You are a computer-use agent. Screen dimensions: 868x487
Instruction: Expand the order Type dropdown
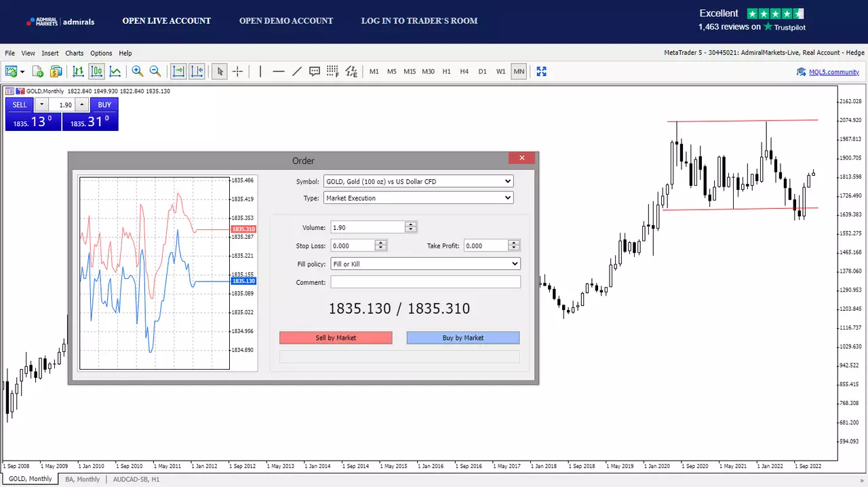(418, 198)
